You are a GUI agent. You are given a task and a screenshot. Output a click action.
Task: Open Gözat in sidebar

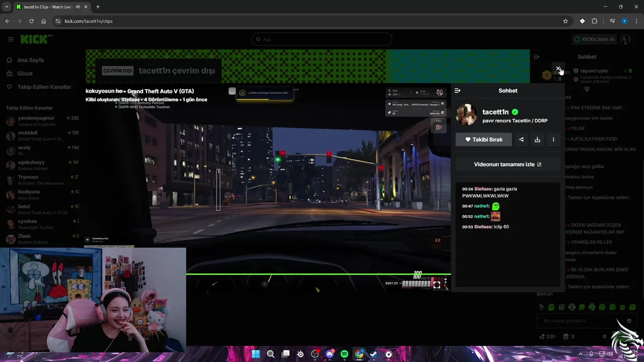pos(25,73)
